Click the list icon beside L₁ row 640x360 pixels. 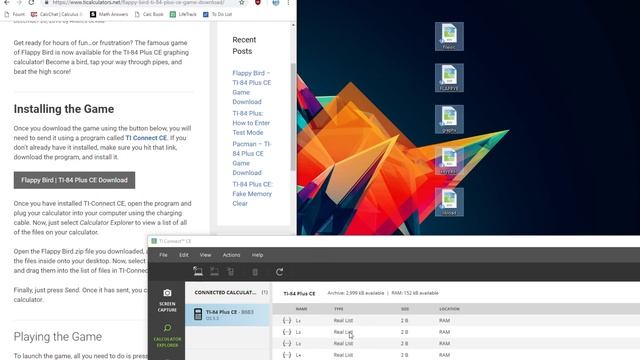click(287, 320)
